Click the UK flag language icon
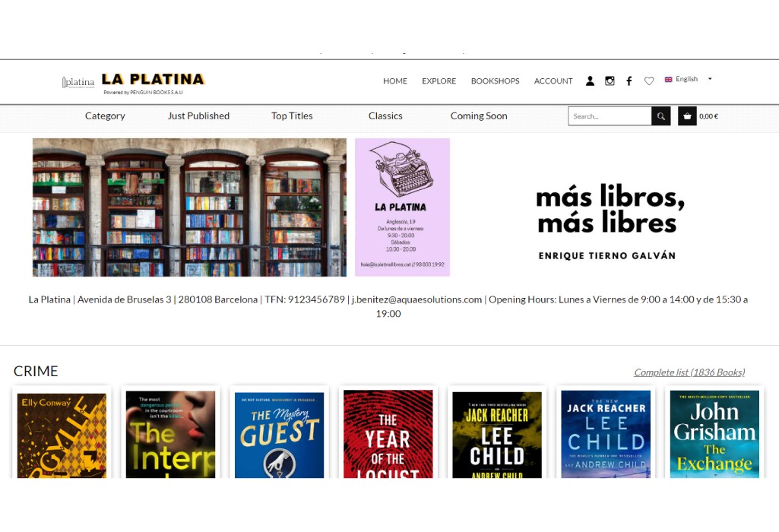 tap(668, 79)
